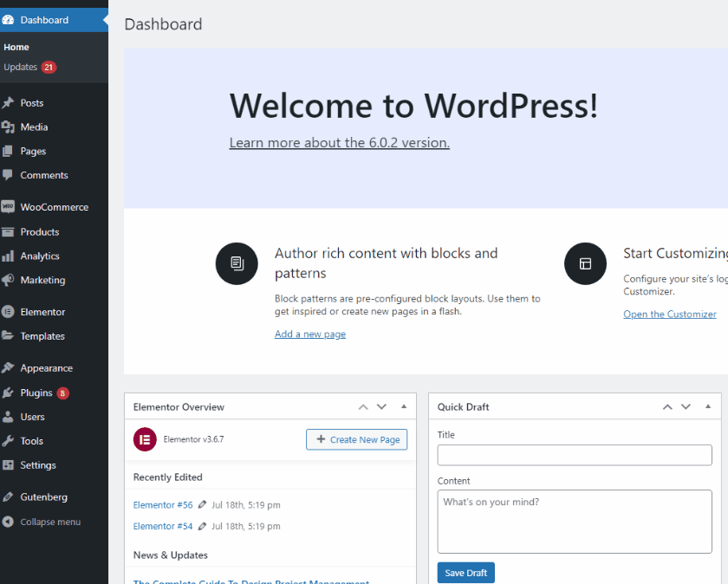728x584 pixels.
Task: Click the Comments speech bubble icon
Action: coord(8,175)
